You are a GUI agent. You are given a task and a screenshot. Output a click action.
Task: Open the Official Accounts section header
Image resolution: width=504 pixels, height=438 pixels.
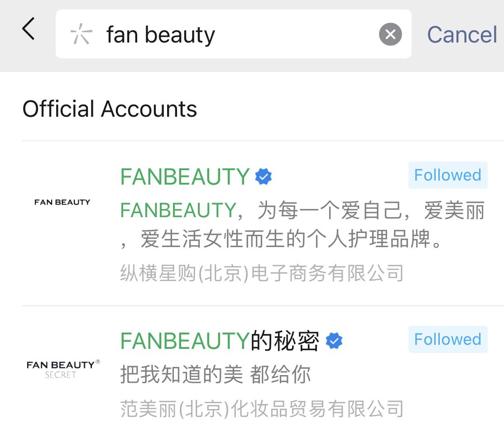tap(110, 109)
